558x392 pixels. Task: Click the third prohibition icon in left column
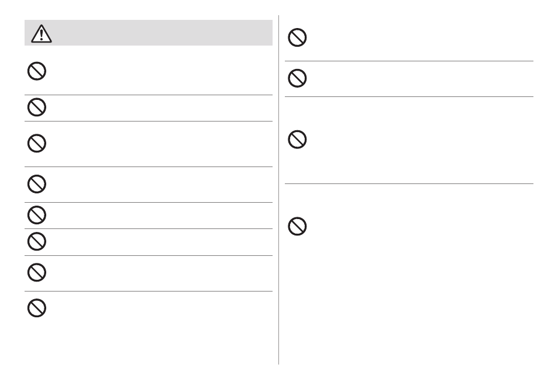coord(37,143)
